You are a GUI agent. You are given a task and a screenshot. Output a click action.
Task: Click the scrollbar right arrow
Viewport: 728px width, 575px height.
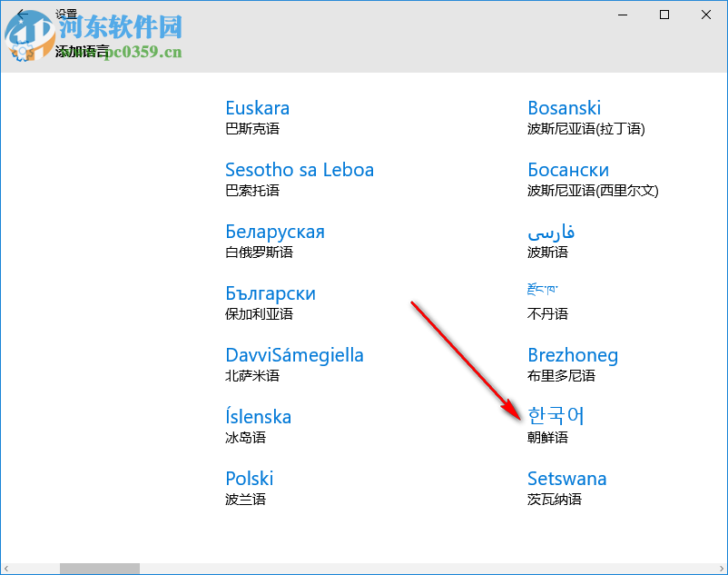[x=722, y=569]
